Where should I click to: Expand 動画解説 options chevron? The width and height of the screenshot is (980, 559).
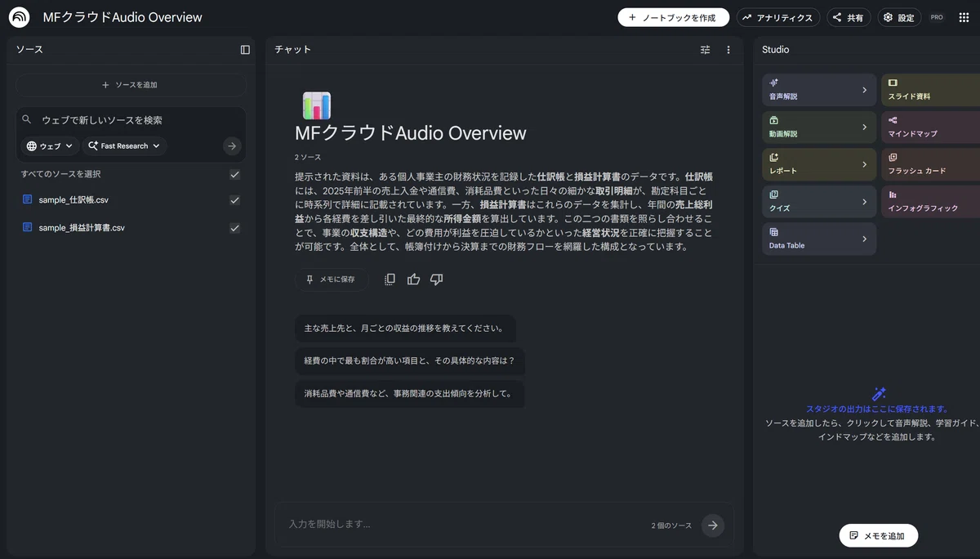(865, 127)
